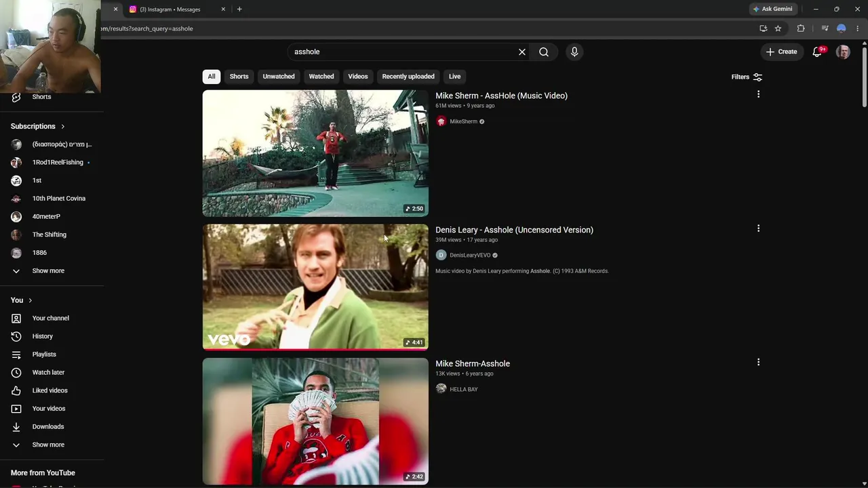The image size is (868, 488).
Task: Bookmark this page with the star icon
Action: (x=778, y=28)
